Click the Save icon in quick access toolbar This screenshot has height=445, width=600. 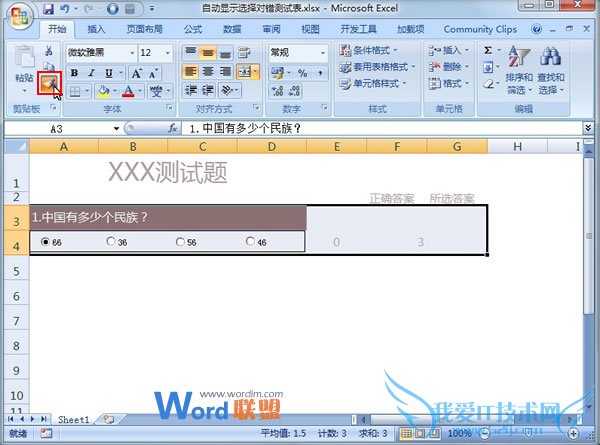48,8
